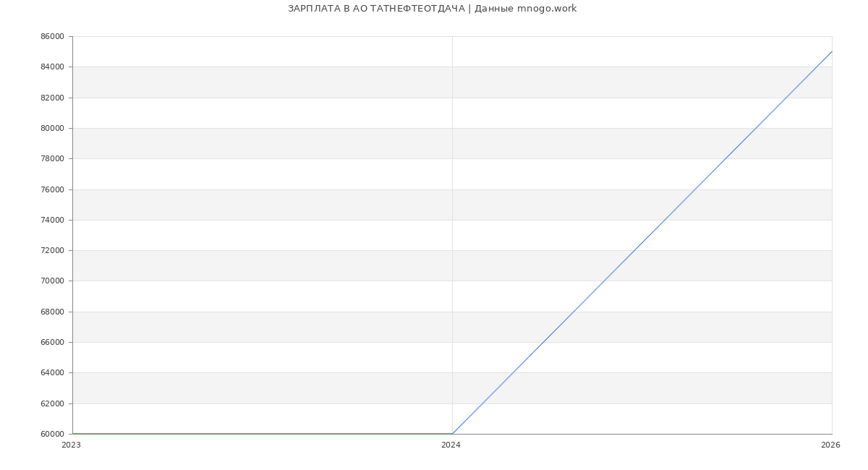Click the 64000 y-axis label

[x=54, y=373]
